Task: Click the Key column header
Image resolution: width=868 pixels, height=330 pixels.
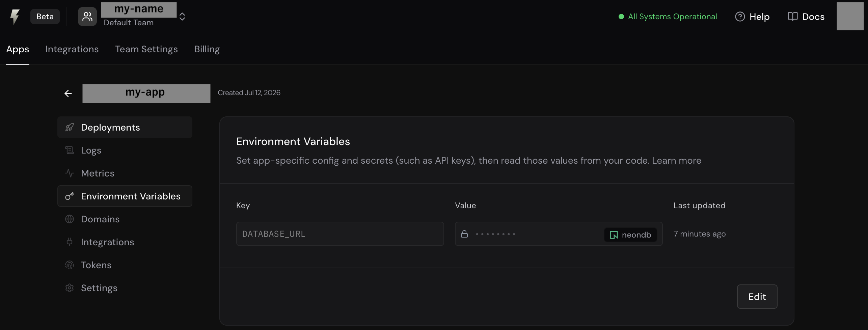Action: [243, 205]
